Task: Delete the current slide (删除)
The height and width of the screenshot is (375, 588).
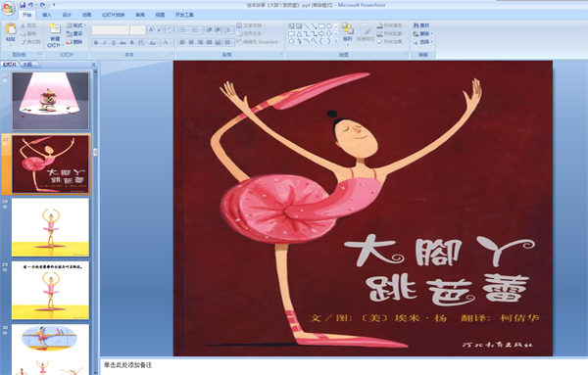Action: click(x=74, y=42)
